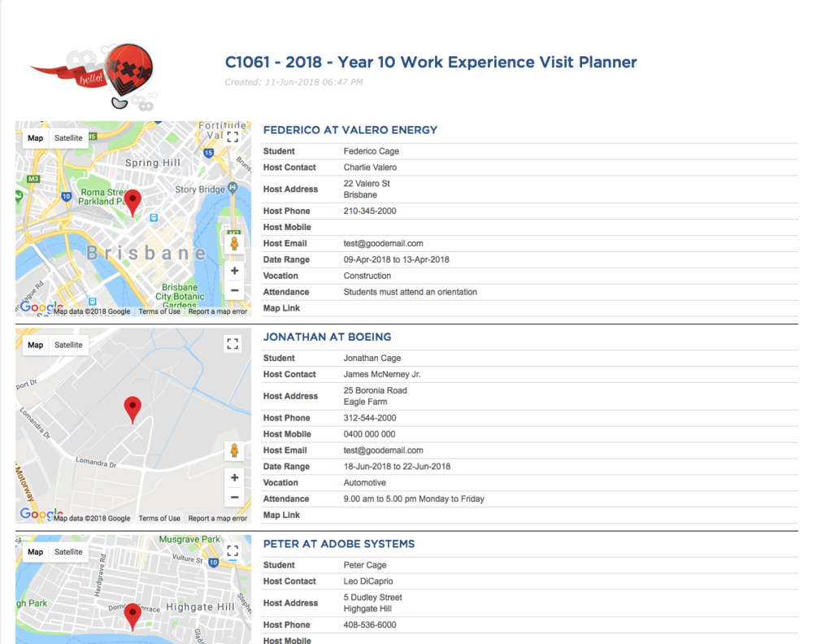Viewport: 813px width, 644px height.
Task: Switch Valero Energy map to Map view
Action: (35, 138)
